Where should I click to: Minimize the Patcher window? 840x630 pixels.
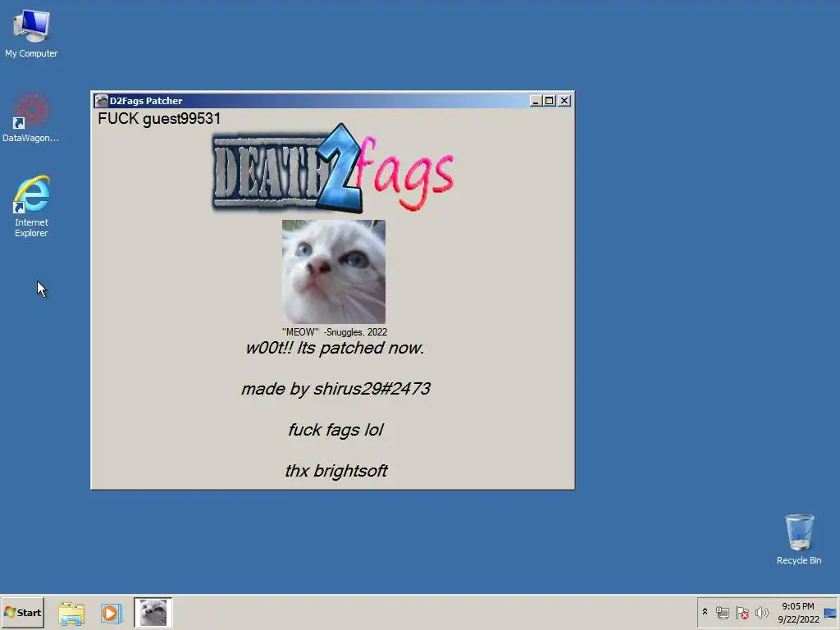[x=535, y=101]
